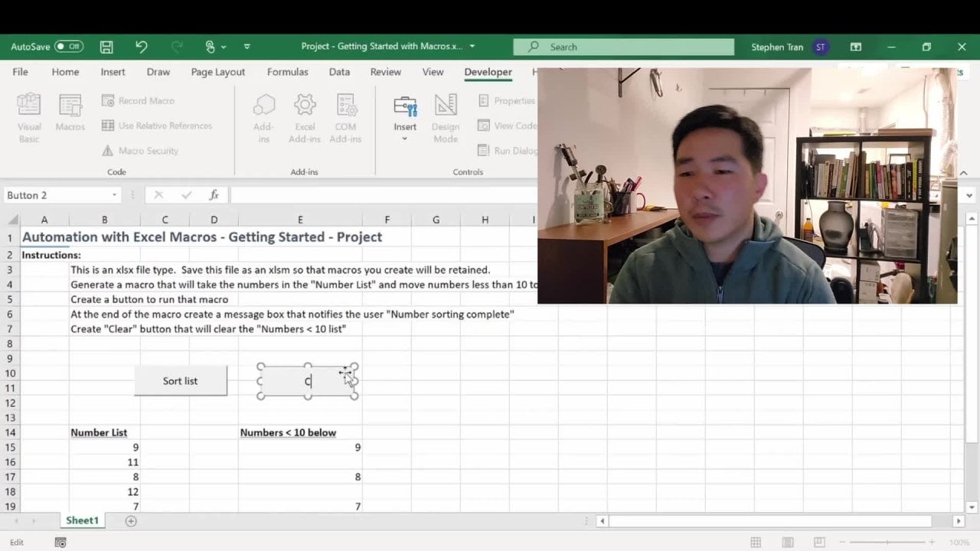Open the Visual Basic editor

pos(29,116)
